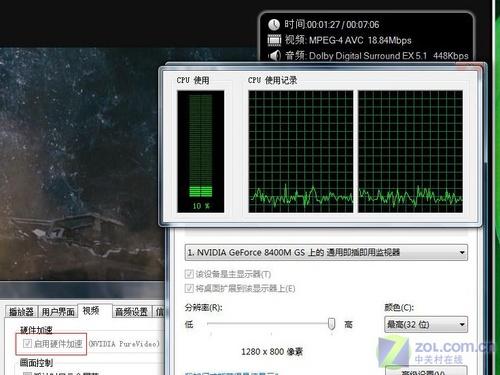Click the 分辨率(R): label

(203, 307)
